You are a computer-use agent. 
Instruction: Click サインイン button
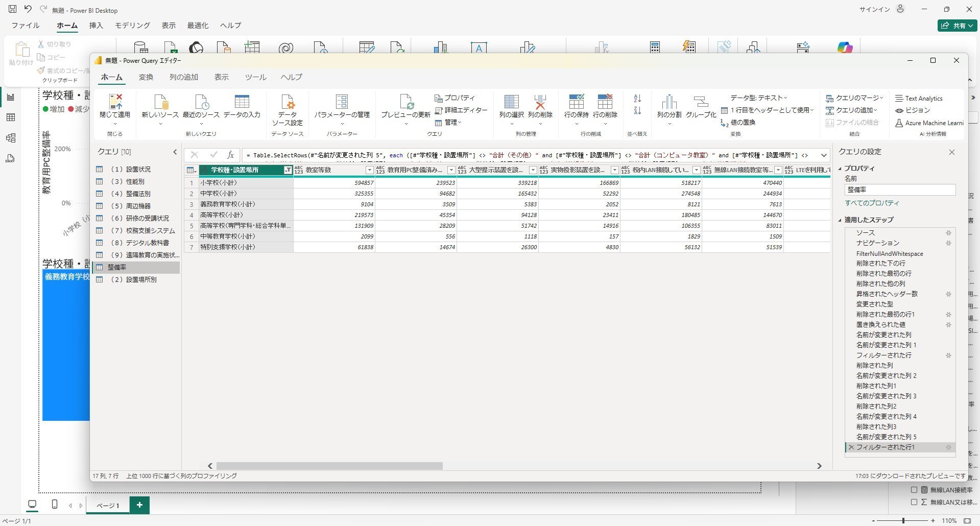(882, 9)
